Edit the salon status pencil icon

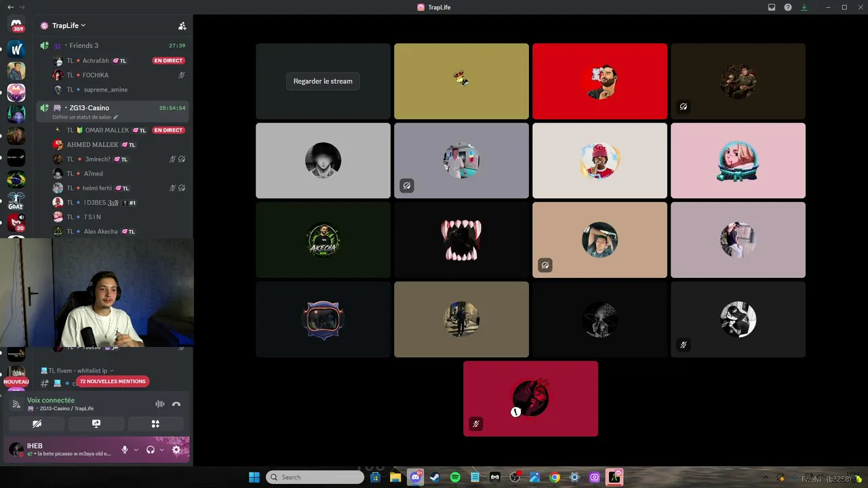tap(116, 117)
